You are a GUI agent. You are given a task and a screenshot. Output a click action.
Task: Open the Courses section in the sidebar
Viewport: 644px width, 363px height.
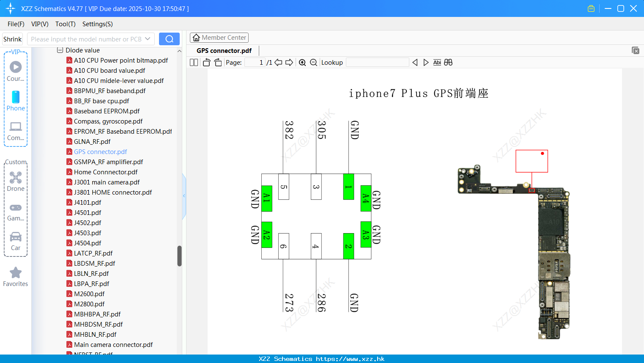tap(16, 71)
